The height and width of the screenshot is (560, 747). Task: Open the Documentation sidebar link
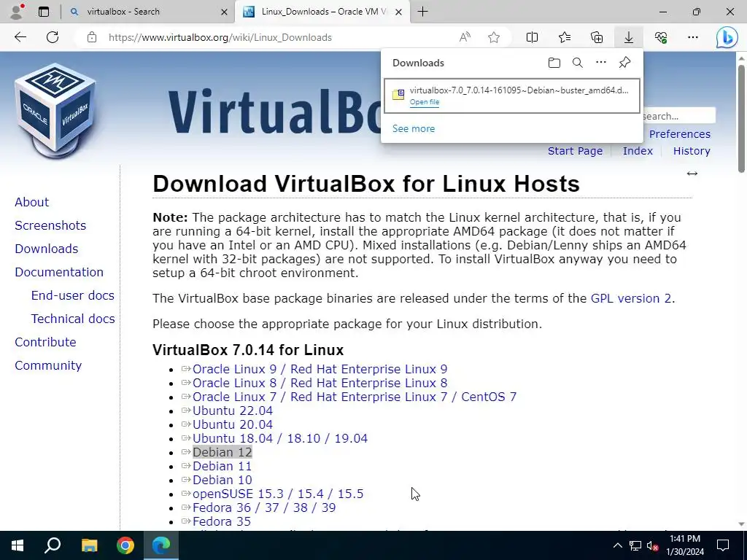(x=59, y=272)
